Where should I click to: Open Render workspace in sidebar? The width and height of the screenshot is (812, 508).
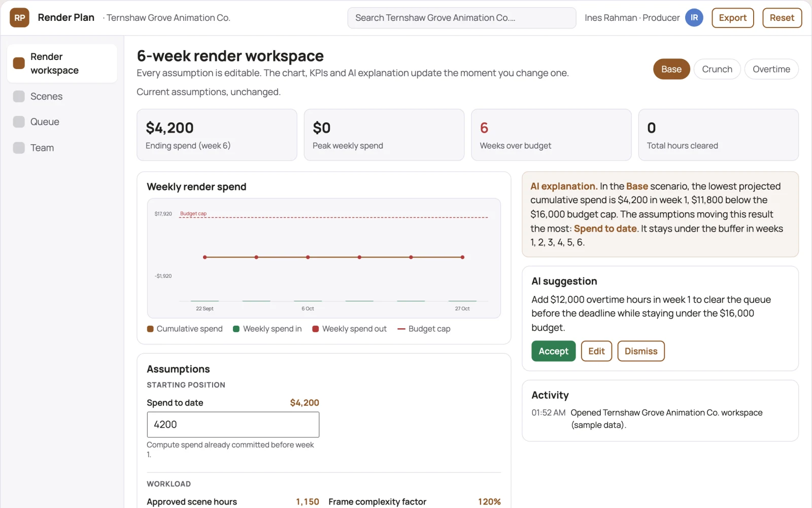(62, 63)
